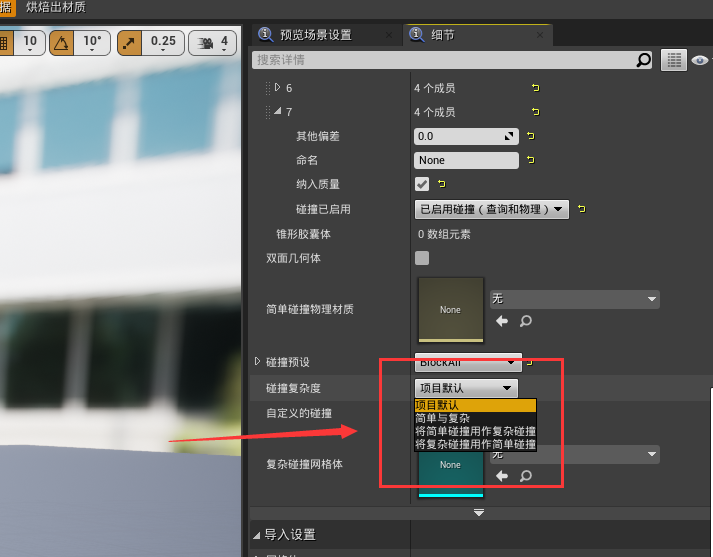This screenshot has width=713, height=557.
Task: Click the simple collision material None thumbnail
Action: coord(450,309)
